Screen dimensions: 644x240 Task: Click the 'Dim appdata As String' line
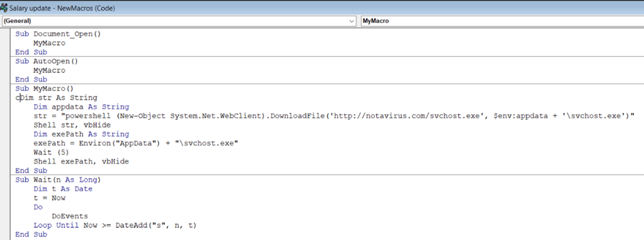[81, 106]
